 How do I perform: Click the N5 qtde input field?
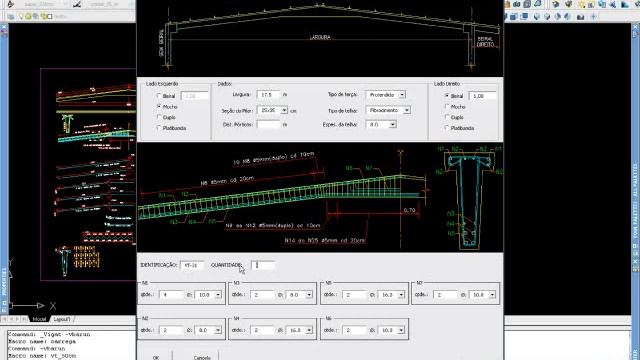point(355,294)
